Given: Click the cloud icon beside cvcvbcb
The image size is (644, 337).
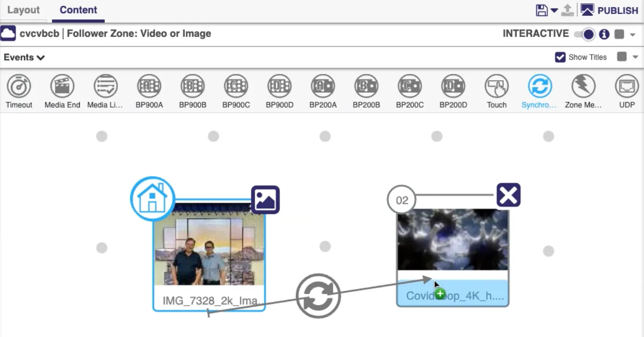Looking at the screenshot, I should (8, 34).
